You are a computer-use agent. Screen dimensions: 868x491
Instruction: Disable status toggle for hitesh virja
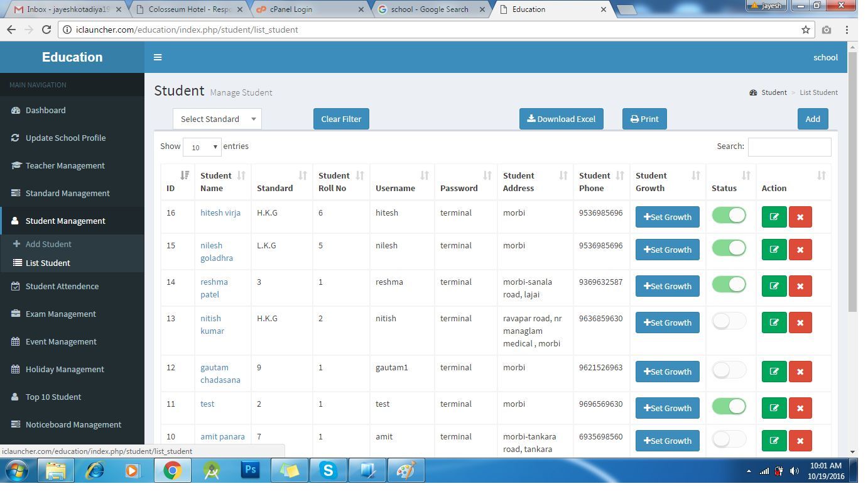(729, 216)
